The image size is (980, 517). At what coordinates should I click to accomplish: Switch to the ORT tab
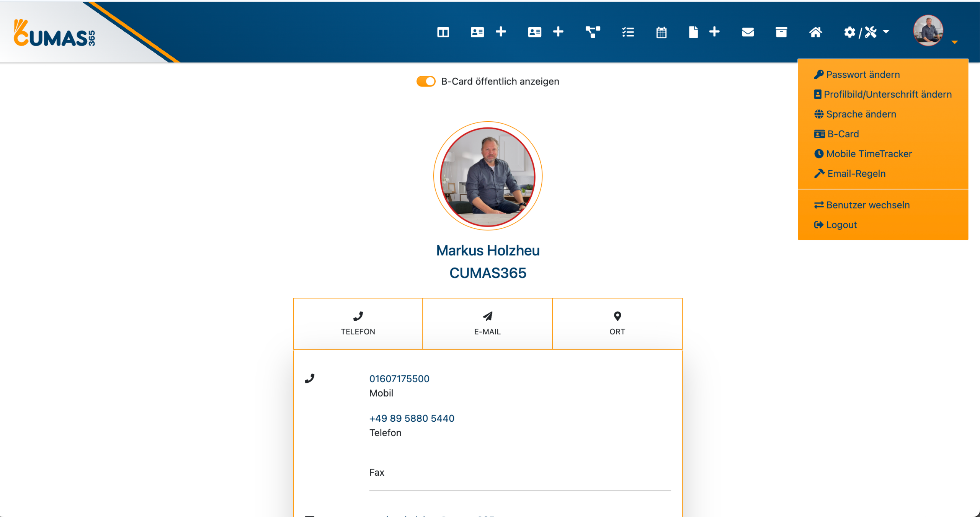pyautogui.click(x=617, y=323)
